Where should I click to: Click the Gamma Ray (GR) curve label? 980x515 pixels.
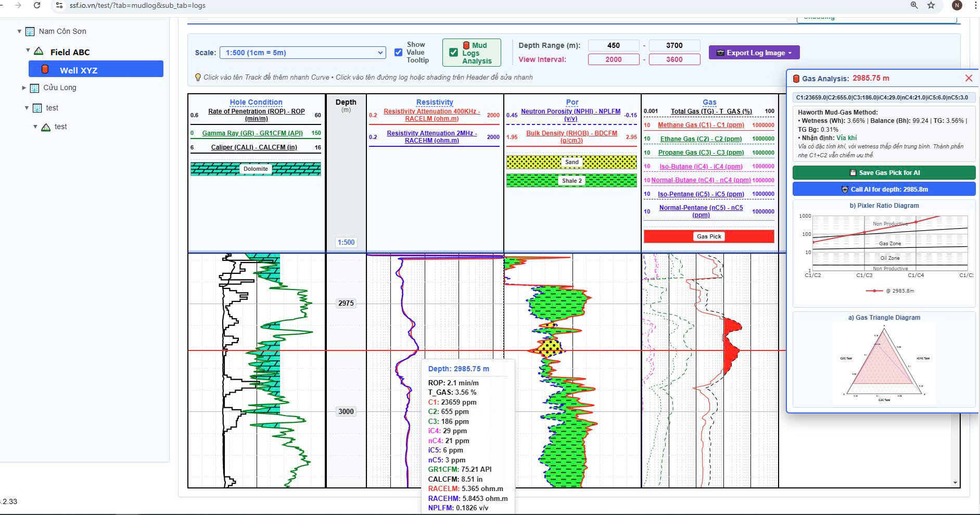coord(252,133)
